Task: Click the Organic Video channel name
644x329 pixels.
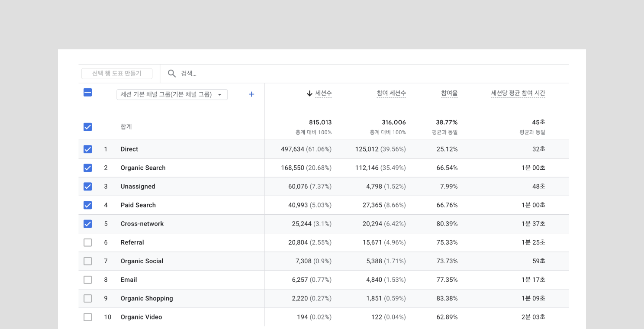Action: [x=142, y=317]
